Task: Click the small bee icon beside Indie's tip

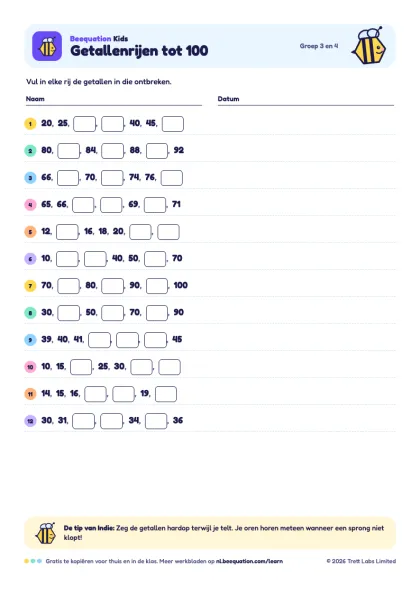Action: (x=46, y=533)
